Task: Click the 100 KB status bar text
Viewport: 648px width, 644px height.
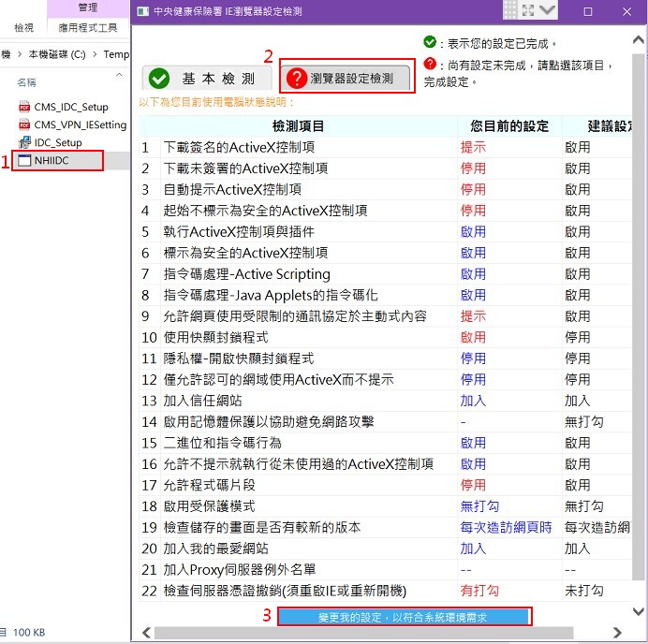Action: [x=29, y=633]
